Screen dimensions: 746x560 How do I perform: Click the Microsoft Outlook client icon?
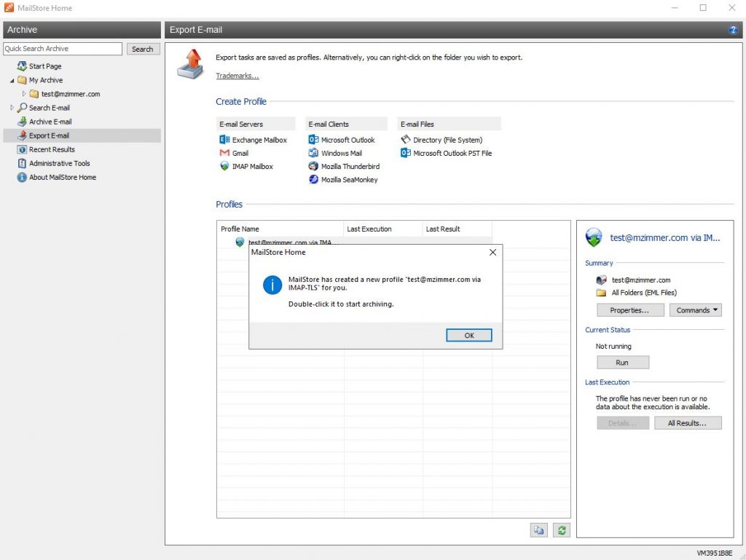point(313,140)
